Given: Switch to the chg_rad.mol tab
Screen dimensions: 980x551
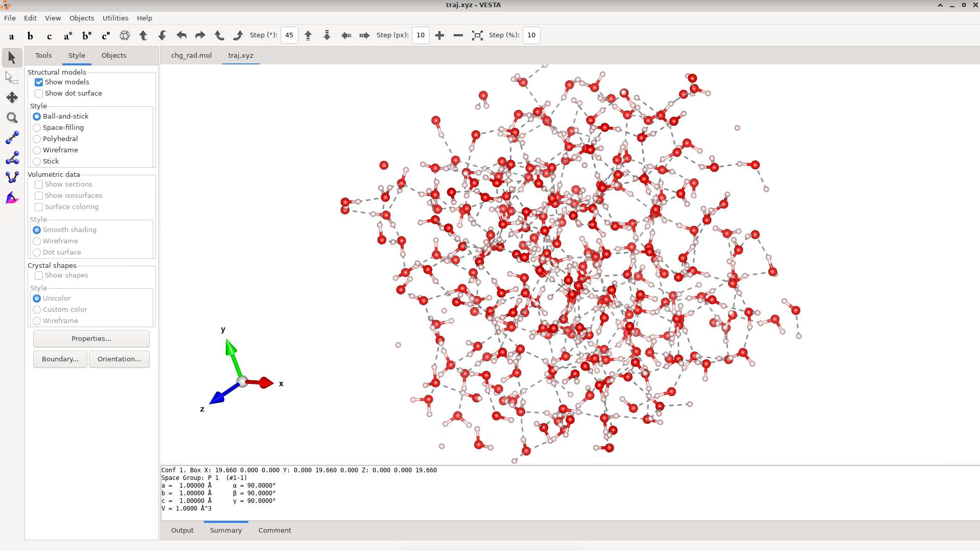Looking at the screenshot, I should coord(191,55).
